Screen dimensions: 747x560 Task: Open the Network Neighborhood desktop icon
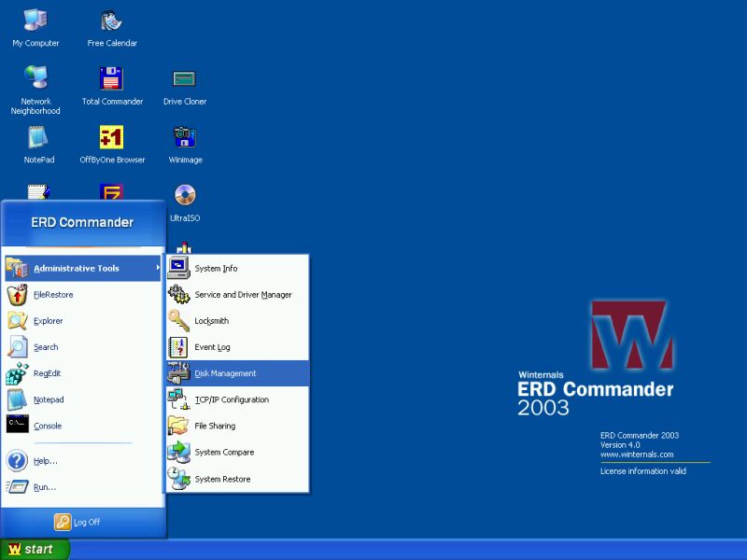point(35,91)
